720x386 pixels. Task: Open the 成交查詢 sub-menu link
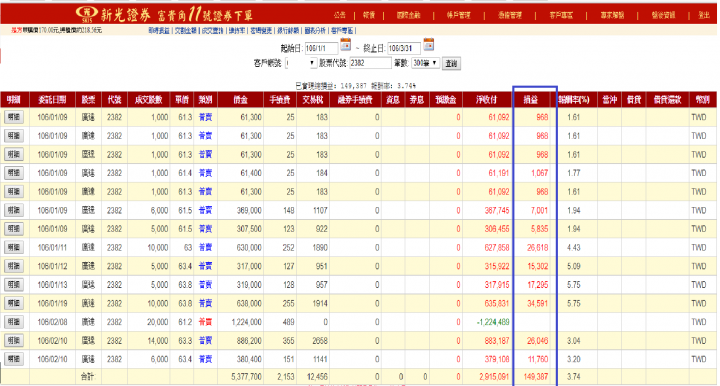click(x=212, y=30)
